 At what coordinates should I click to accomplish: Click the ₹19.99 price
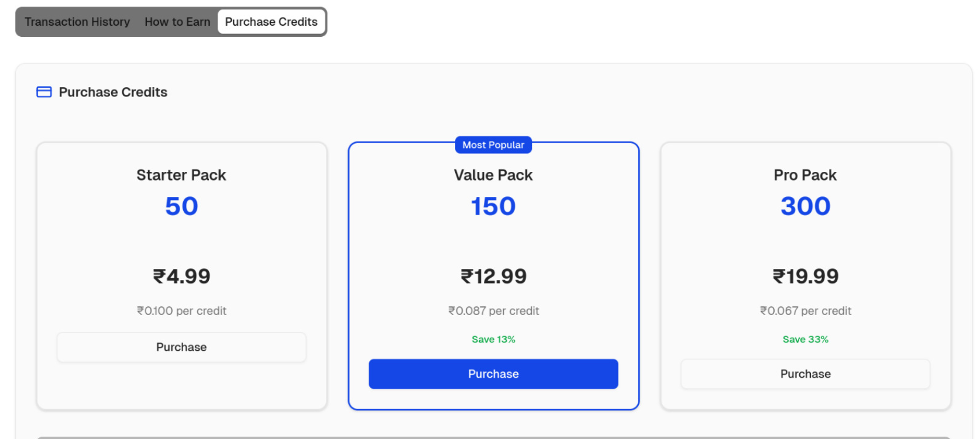tap(805, 276)
